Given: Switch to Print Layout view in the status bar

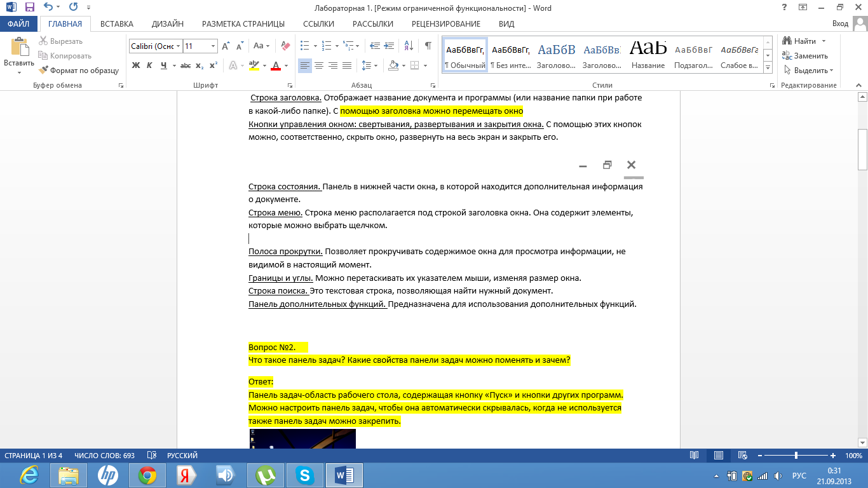Looking at the screenshot, I should [x=718, y=456].
